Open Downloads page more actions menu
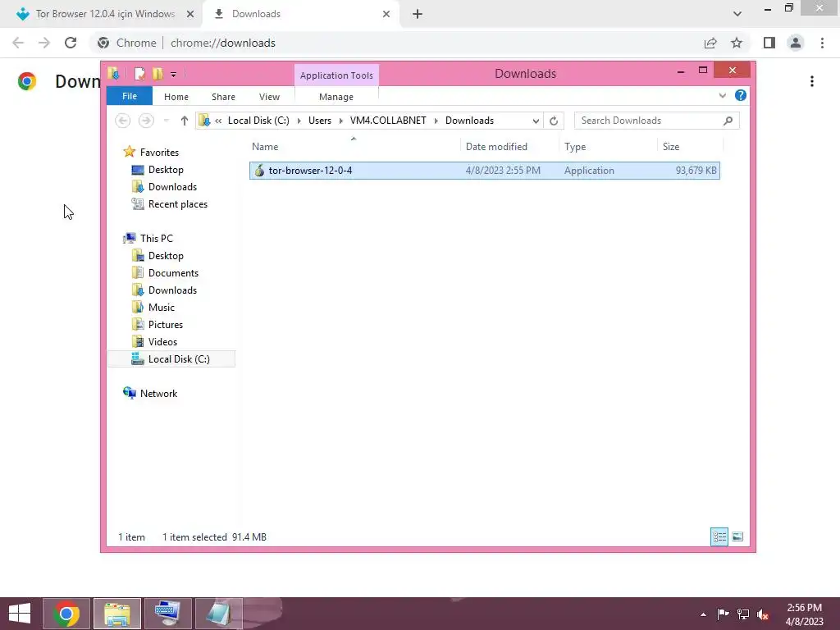The image size is (840, 630). tap(812, 81)
